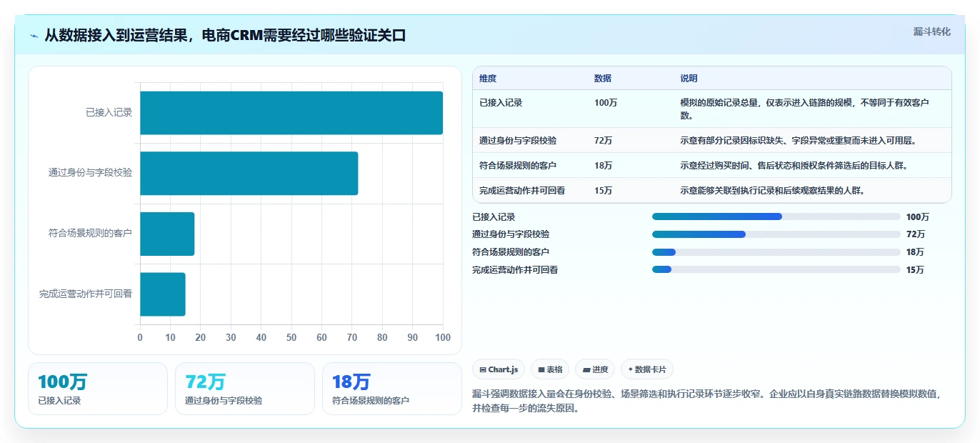Click the 数据卡片 tag chip

647,369
